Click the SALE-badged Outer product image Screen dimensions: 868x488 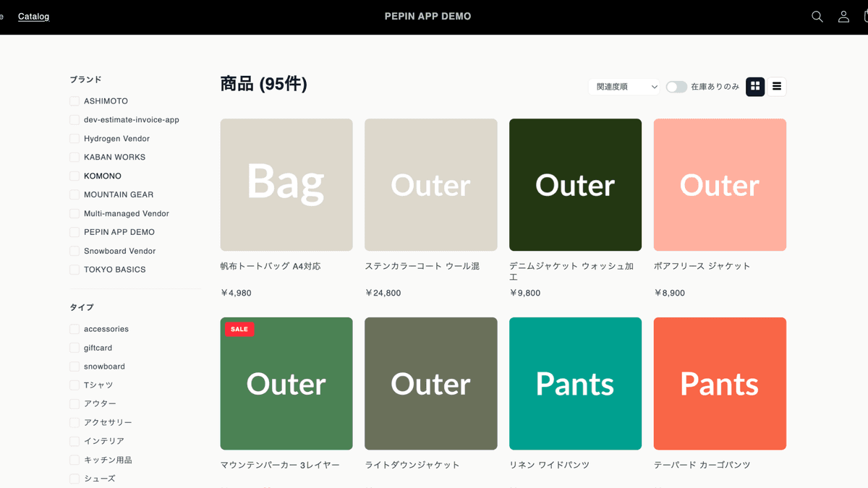(x=286, y=383)
